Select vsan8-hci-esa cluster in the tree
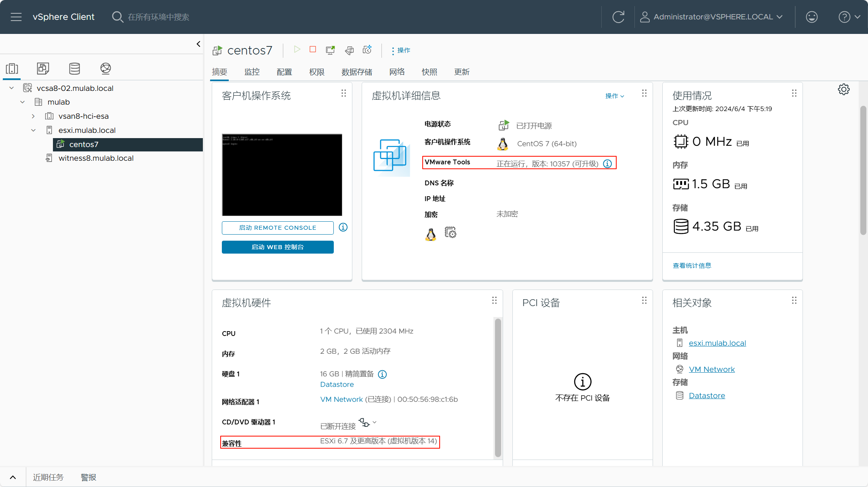The width and height of the screenshot is (868, 487). click(x=83, y=116)
